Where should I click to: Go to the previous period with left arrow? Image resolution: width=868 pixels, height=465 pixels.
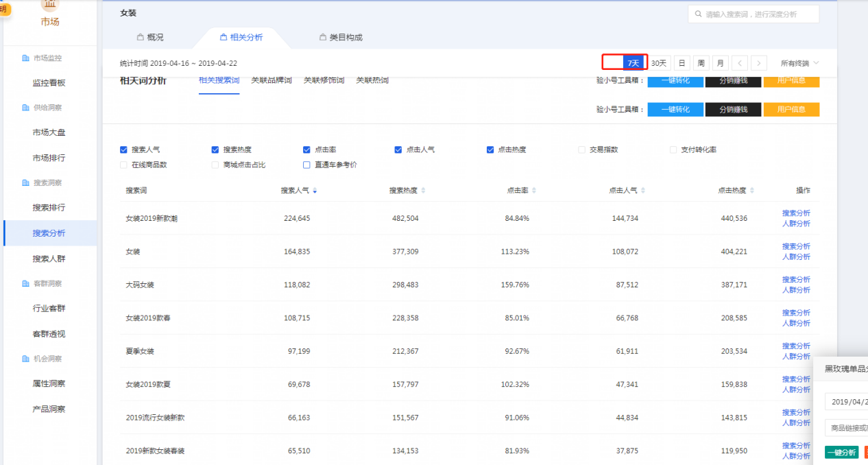point(740,63)
